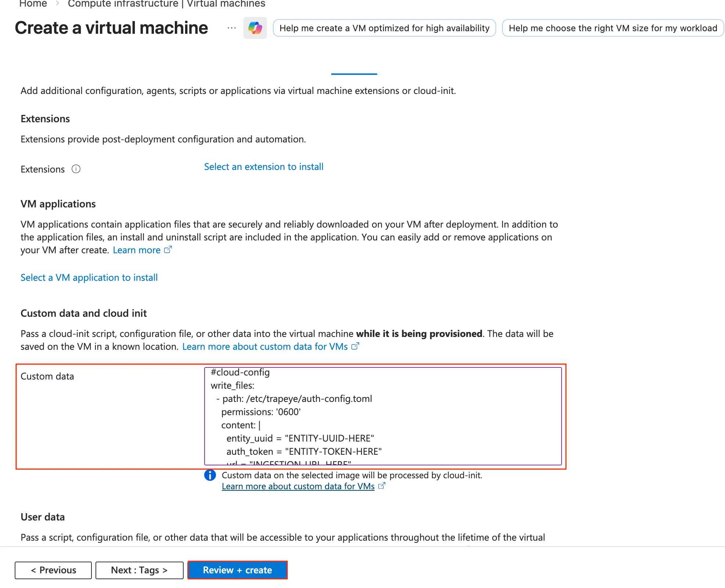Click external link icon after custom data paragraph link
Image resolution: width=725 pixels, height=588 pixels.
tap(355, 346)
